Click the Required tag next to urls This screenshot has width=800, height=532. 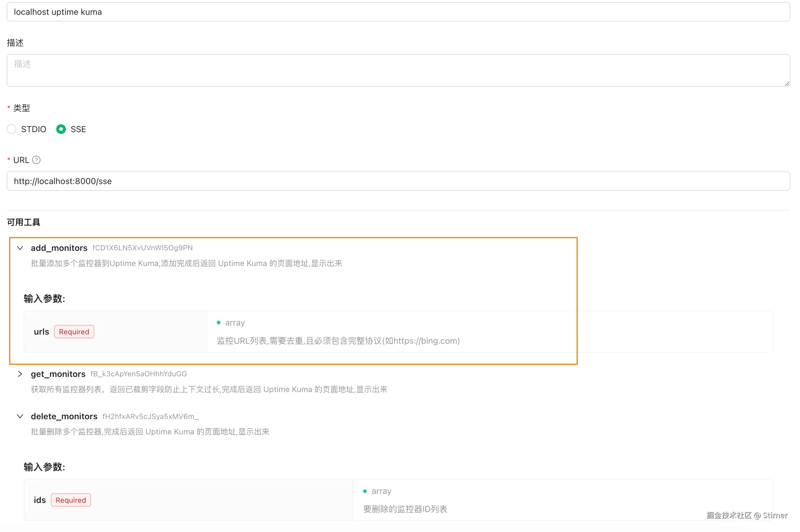[74, 332]
